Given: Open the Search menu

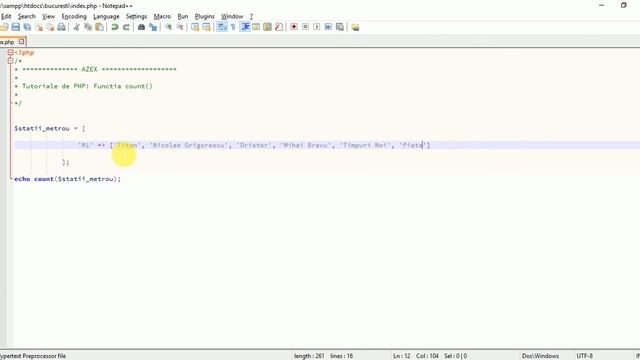Looking at the screenshot, I should pyautogui.click(x=27, y=16).
